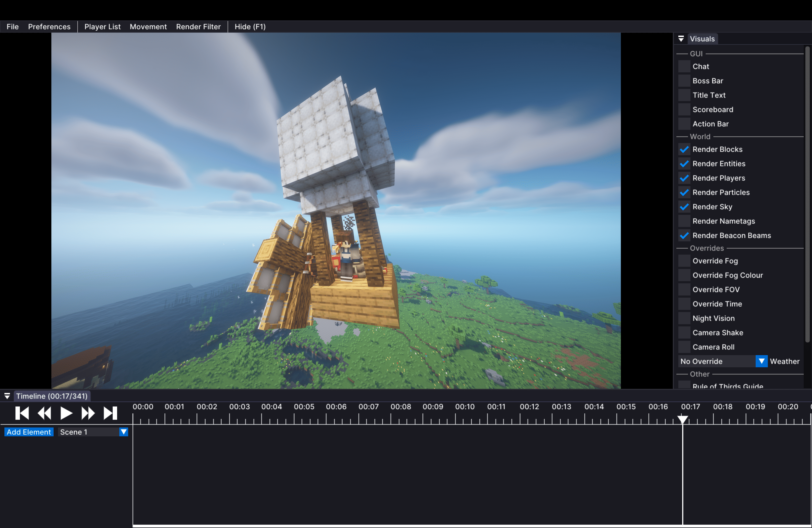Skip to the end of the timeline
Image resolution: width=812 pixels, height=528 pixels.
[x=110, y=413]
